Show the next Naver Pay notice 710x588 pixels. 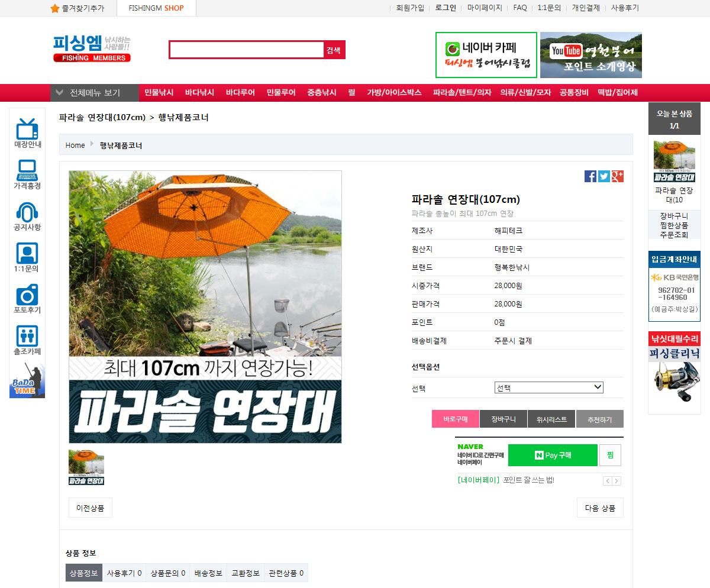pyautogui.click(x=617, y=481)
